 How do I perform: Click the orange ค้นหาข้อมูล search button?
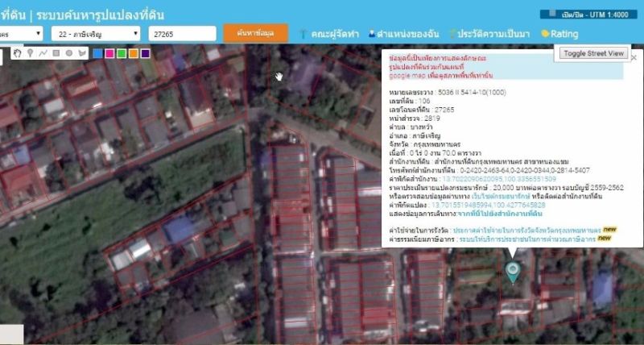256,33
